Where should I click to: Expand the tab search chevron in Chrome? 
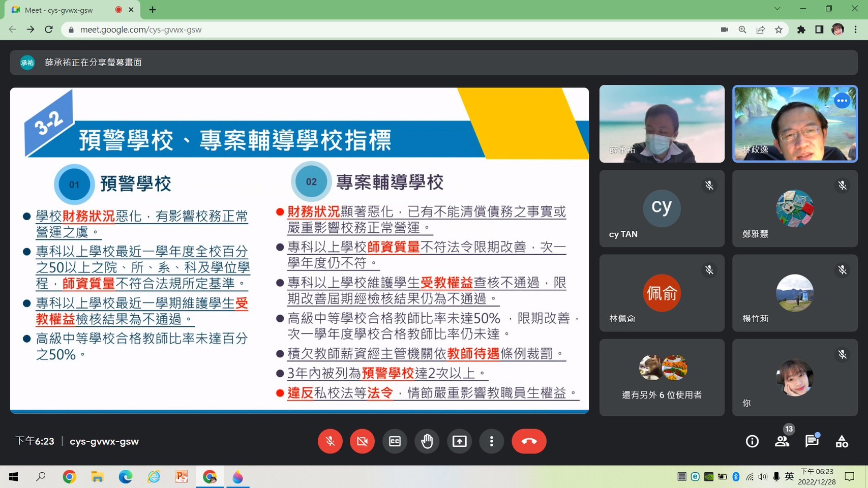(x=777, y=9)
